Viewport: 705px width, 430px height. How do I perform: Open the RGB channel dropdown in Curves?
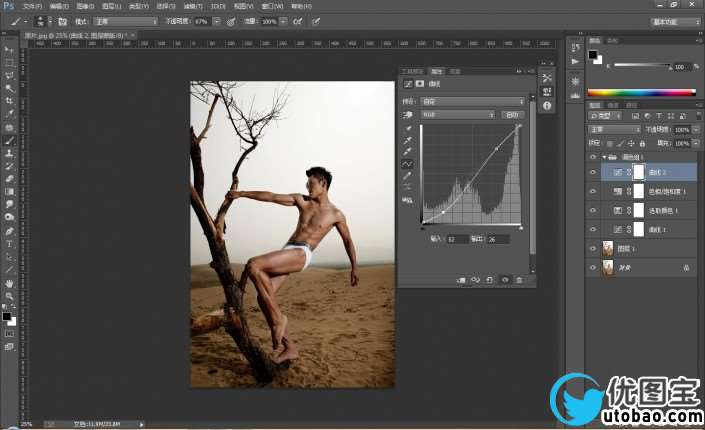(x=459, y=115)
